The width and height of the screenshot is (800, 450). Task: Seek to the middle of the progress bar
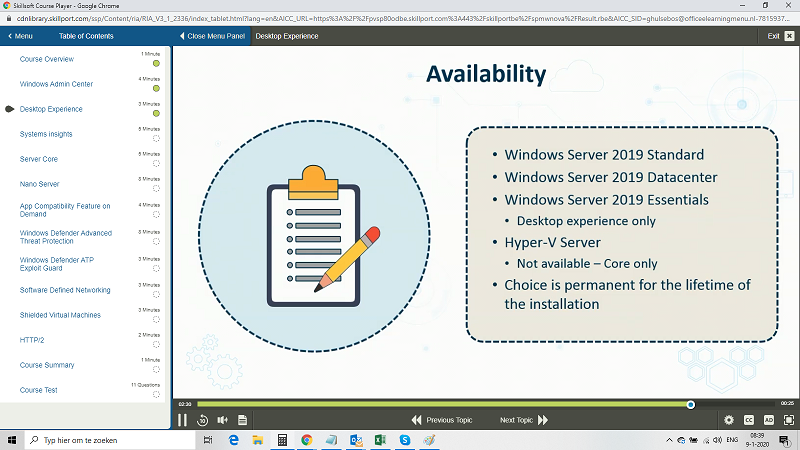coord(485,404)
